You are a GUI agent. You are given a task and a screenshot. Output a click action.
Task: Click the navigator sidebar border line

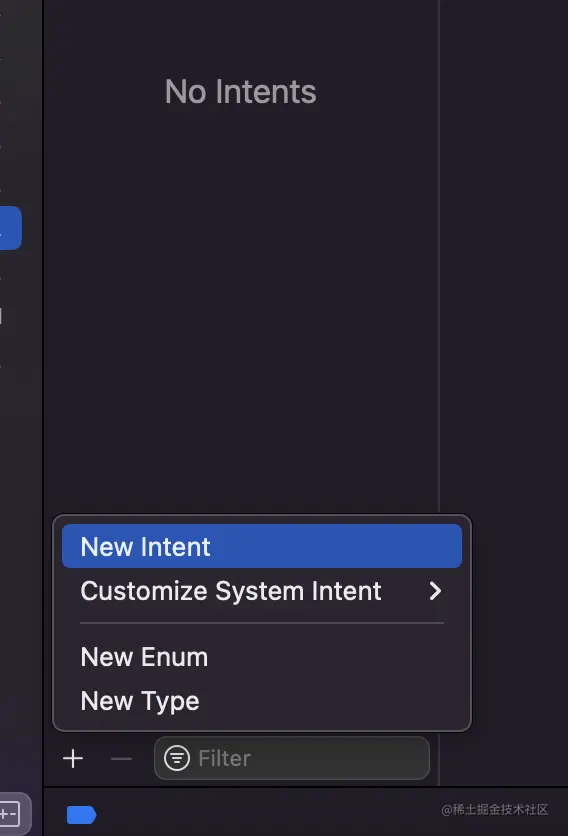pyautogui.click(x=43, y=373)
